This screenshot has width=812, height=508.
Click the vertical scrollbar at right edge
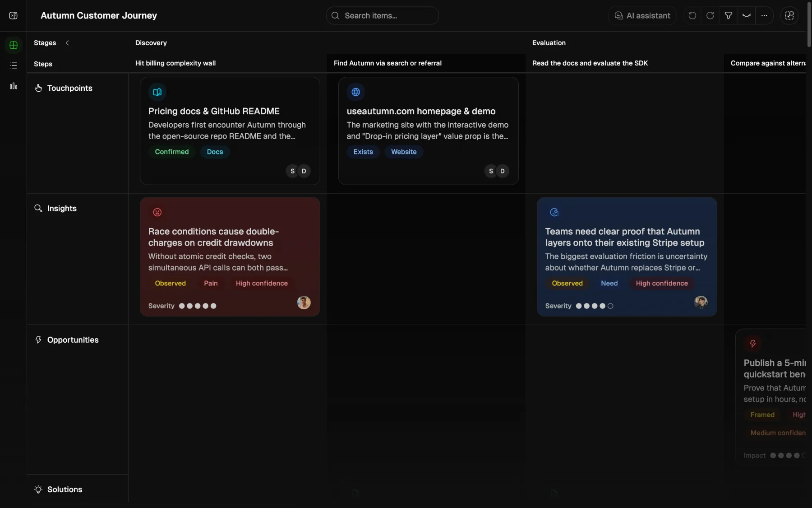click(x=809, y=25)
